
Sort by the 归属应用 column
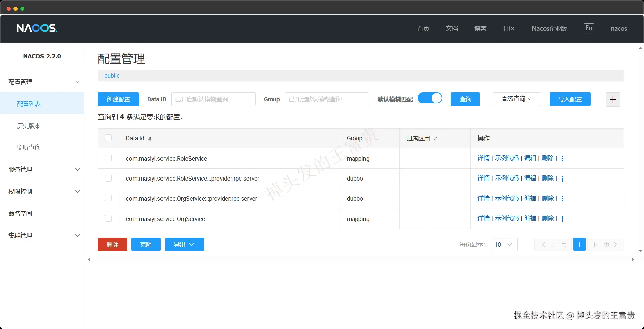[436, 139]
